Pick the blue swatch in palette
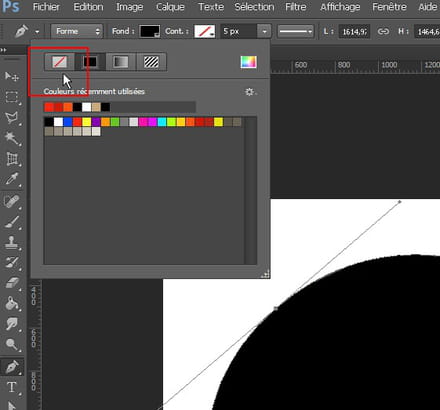 (x=68, y=122)
